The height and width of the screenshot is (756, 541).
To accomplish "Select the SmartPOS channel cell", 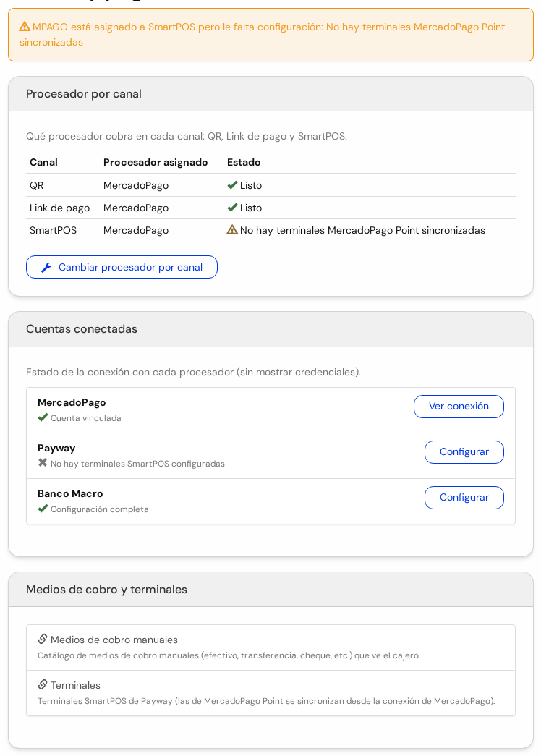I will (x=53, y=231).
